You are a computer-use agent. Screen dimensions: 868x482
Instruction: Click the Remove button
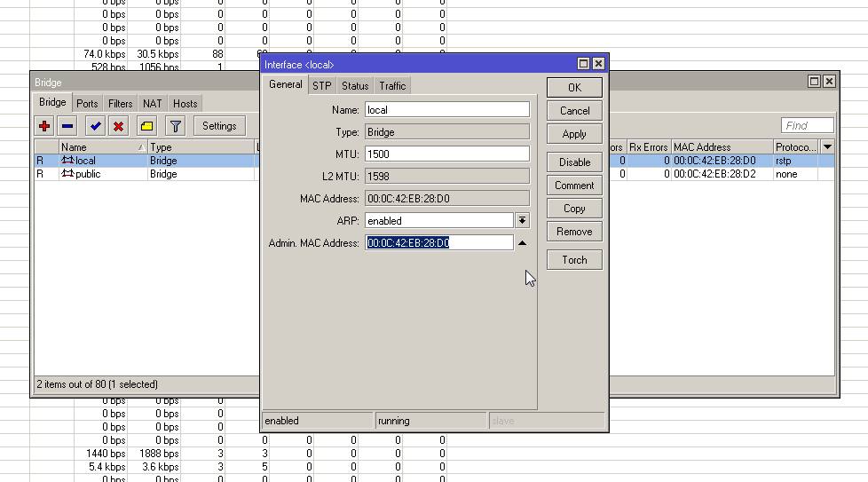pyautogui.click(x=574, y=232)
